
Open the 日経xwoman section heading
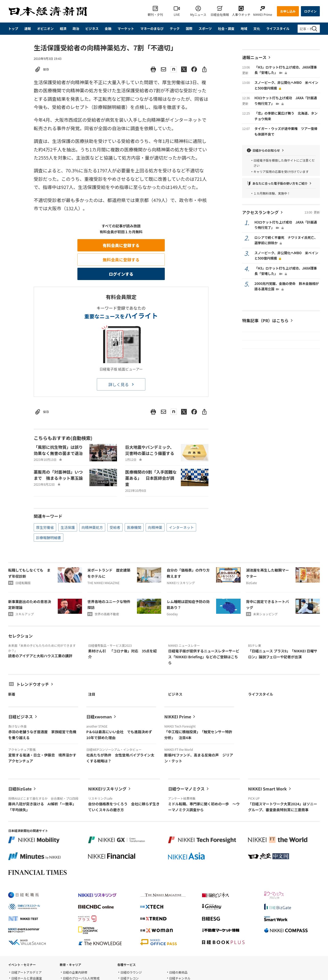[x=101, y=716]
